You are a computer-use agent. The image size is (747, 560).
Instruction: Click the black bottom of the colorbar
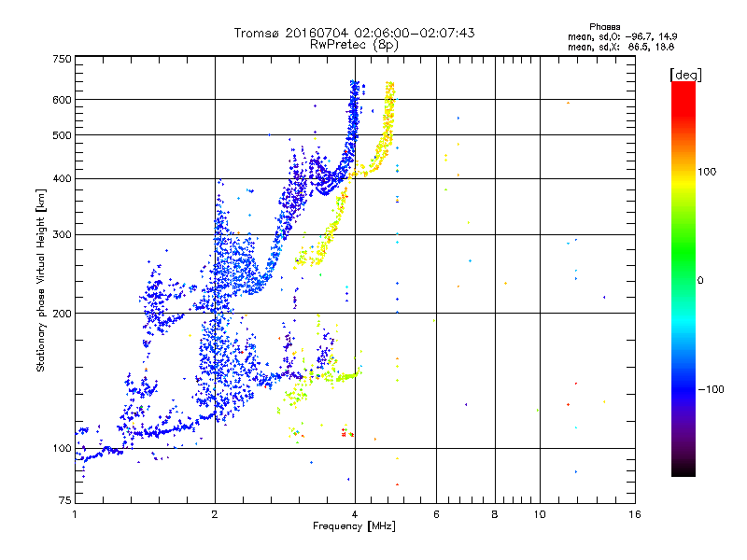point(684,469)
